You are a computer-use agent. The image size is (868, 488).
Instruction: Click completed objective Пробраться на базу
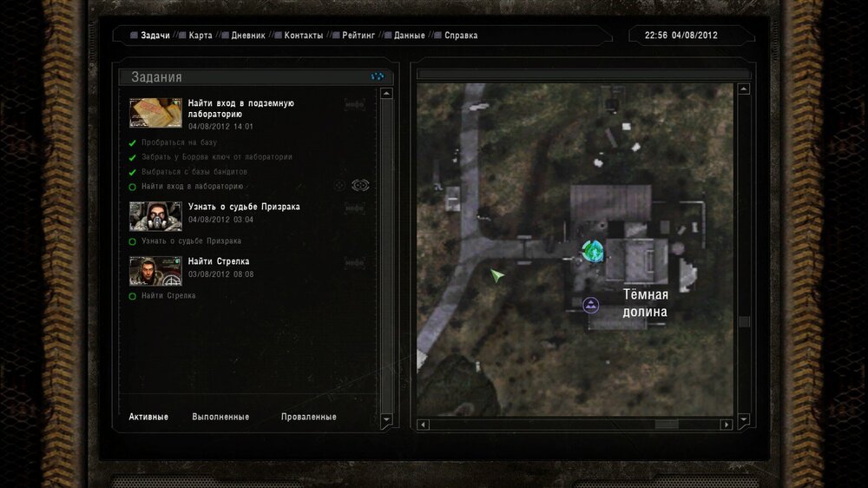click(x=179, y=142)
